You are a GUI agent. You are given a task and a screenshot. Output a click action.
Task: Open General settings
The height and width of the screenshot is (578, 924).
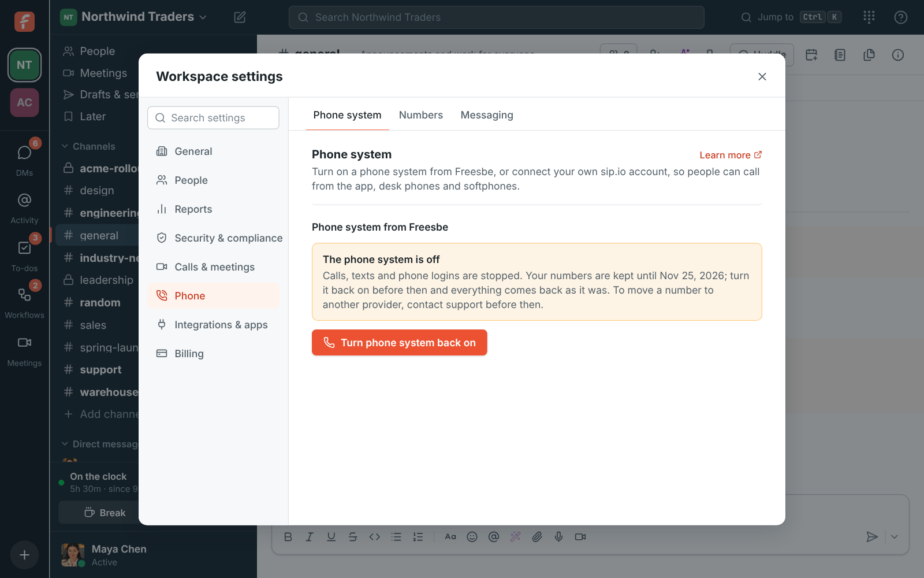coord(214,151)
